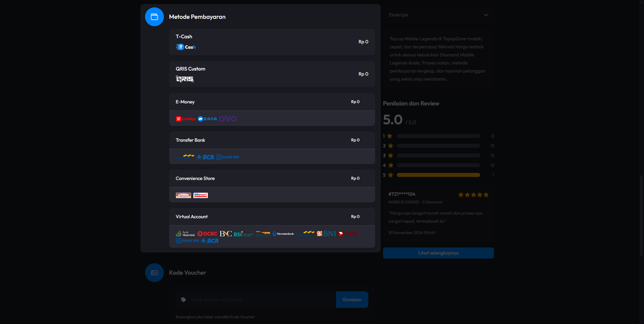Click the BNI logo in Virtual Account
This screenshot has width=644, height=324.
(x=326, y=234)
